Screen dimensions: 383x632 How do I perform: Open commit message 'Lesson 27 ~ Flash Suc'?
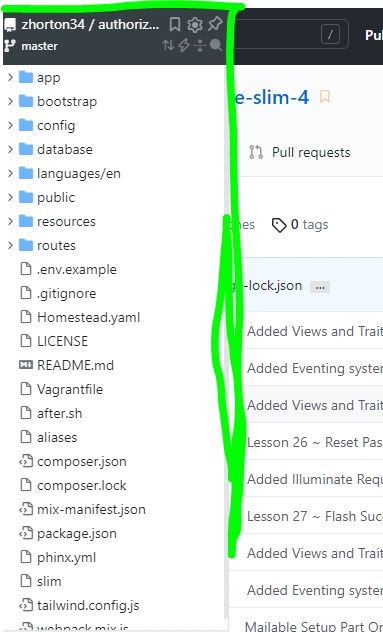click(314, 516)
